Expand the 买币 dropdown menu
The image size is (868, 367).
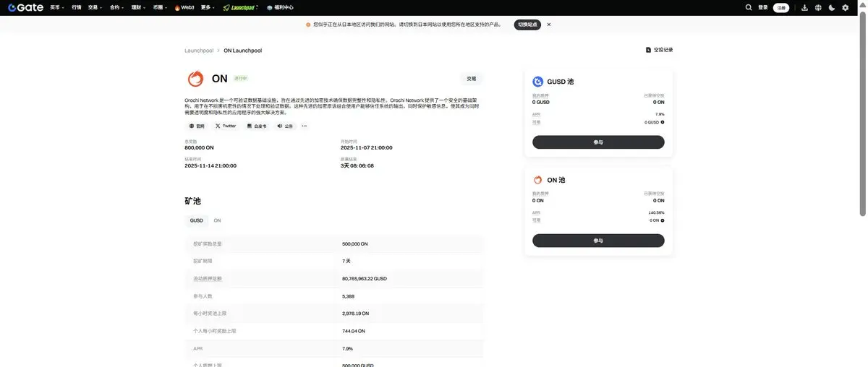pos(57,7)
